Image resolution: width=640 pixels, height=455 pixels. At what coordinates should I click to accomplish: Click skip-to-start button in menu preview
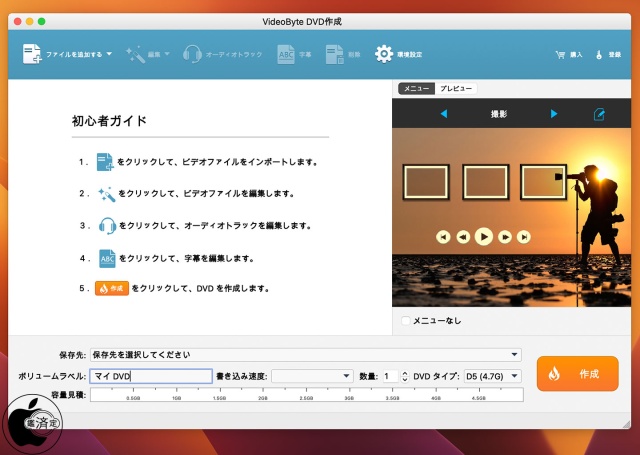click(443, 237)
